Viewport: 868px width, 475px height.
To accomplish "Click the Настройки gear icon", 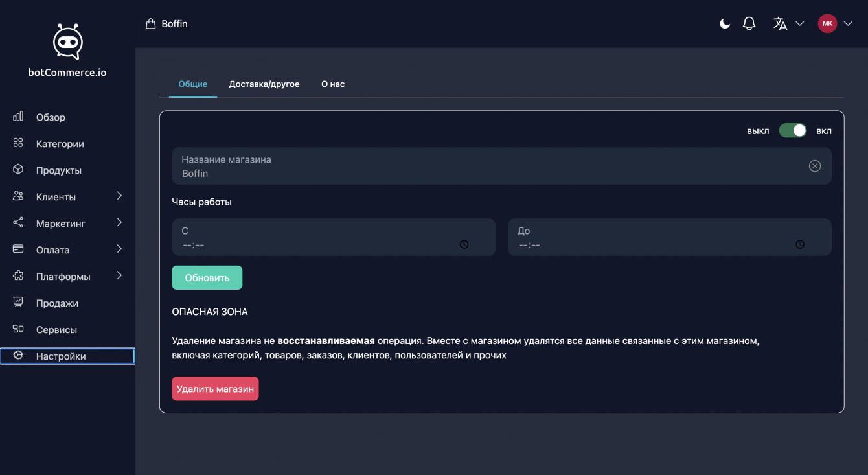I will [18, 356].
